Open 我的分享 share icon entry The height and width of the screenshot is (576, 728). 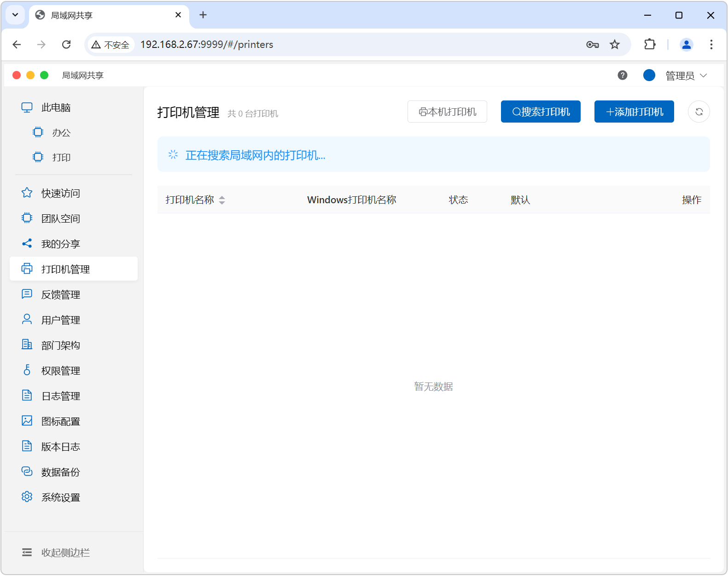(27, 243)
